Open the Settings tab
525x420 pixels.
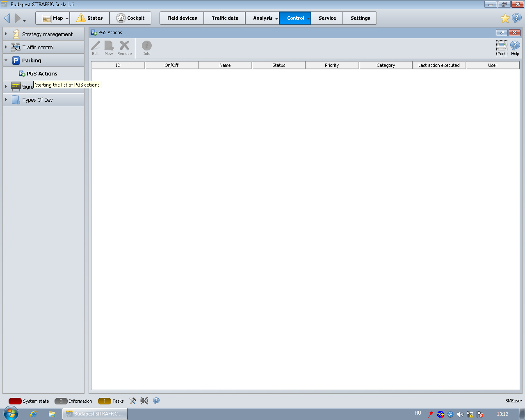click(360, 18)
